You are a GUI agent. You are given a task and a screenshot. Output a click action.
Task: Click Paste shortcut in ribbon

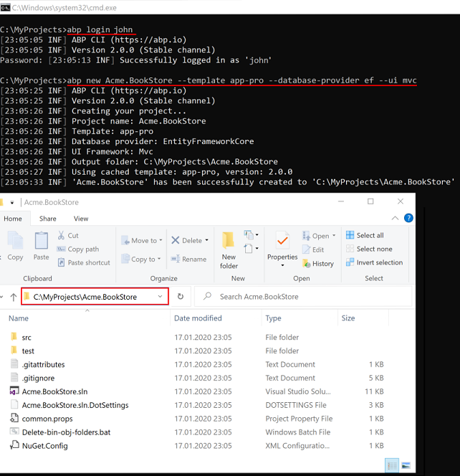(84, 262)
